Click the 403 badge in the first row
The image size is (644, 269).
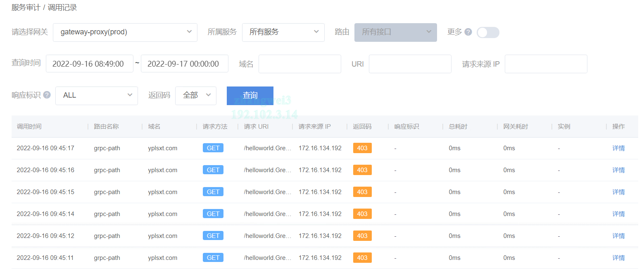click(x=362, y=148)
